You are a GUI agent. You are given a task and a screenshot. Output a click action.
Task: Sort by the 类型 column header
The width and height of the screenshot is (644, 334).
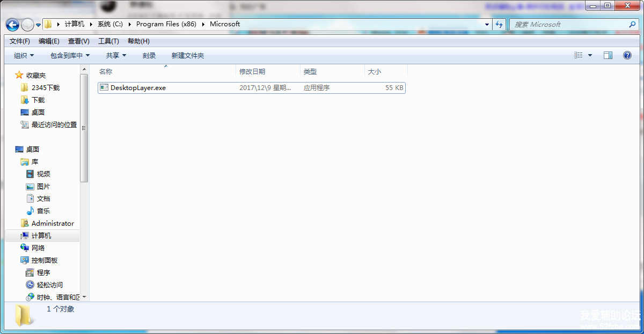click(332, 71)
